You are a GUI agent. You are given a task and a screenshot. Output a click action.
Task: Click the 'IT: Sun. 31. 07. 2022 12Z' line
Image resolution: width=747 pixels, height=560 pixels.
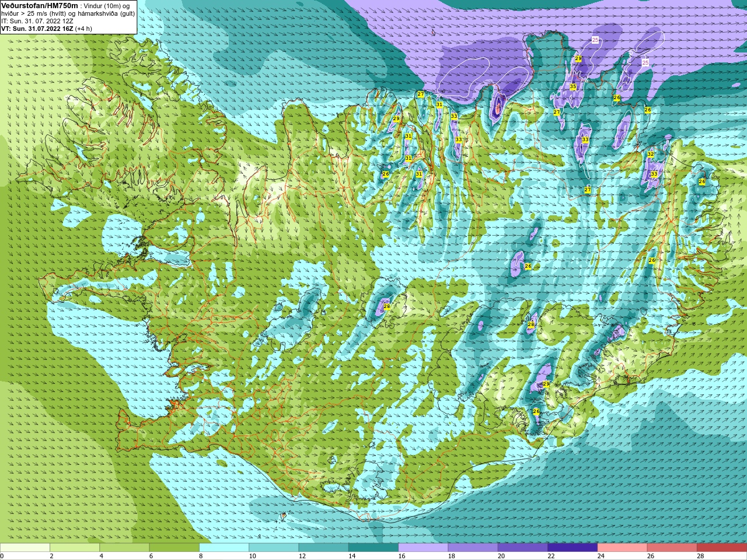pos(37,20)
